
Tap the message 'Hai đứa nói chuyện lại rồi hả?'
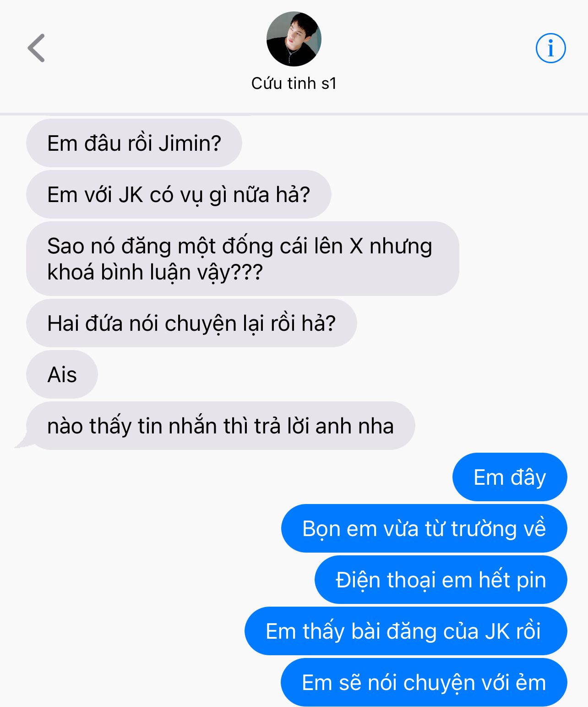191,323
